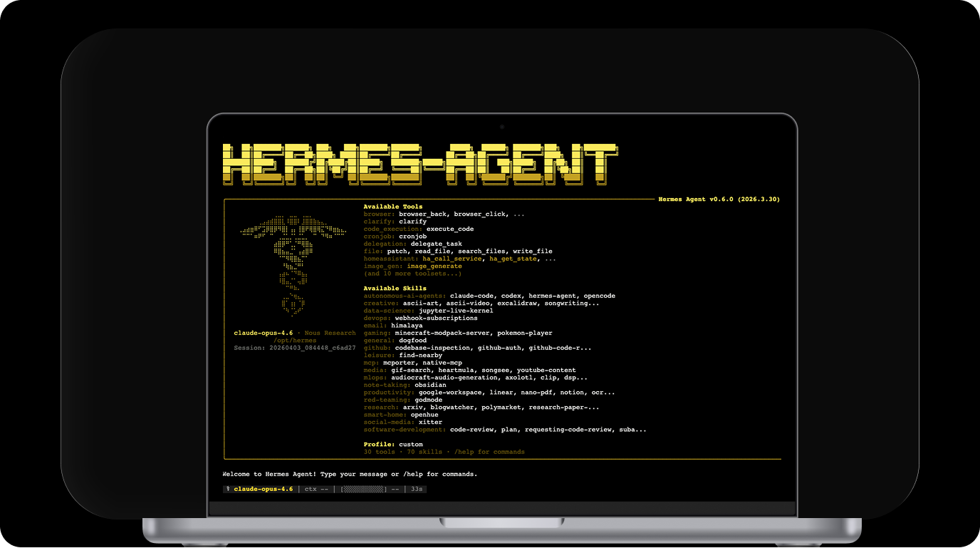Screen dimensions: 980x548
Task: Click the 'ha_get_state' tool name
Action: 513,259
